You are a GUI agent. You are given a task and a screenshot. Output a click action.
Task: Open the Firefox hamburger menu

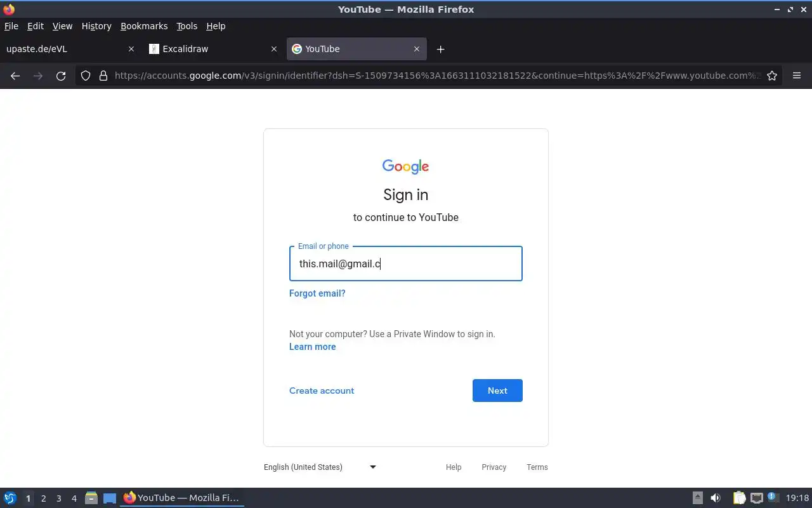click(x=797, y=76)
